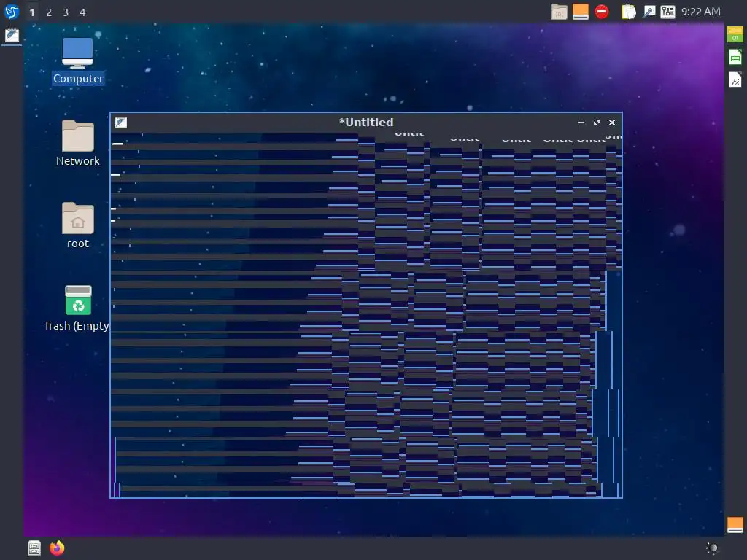
Task: Click the brightness indicator icon in bottom panel
Action: (x=712, y=548)
